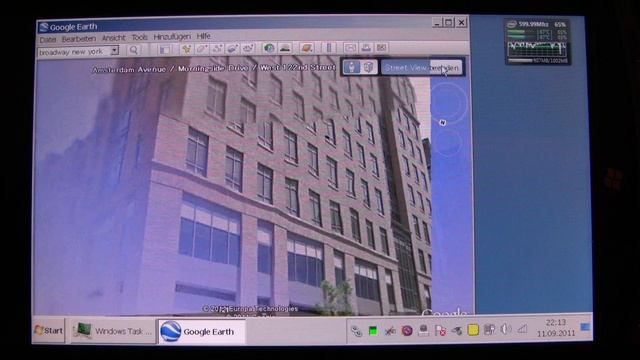Click the yellow square tray icon
The width and height of the screenshot is (640, 360).
click(x=473, y=330)
